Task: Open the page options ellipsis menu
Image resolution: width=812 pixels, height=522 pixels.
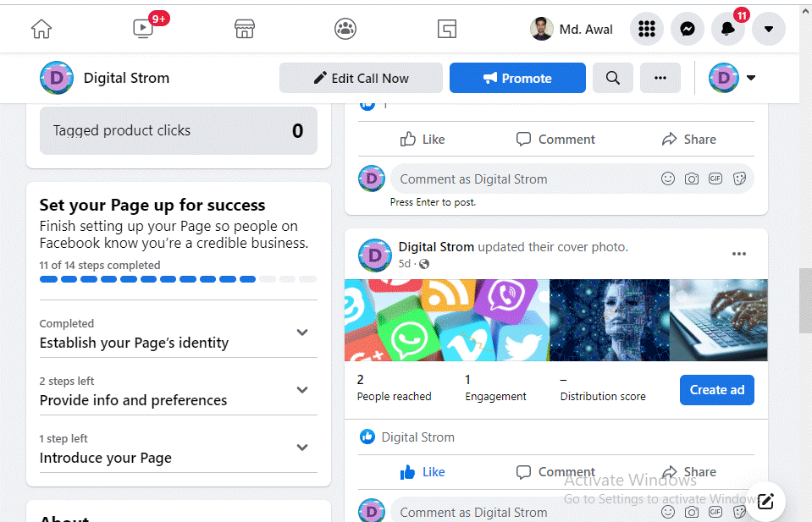Action: tap(660, 77)
